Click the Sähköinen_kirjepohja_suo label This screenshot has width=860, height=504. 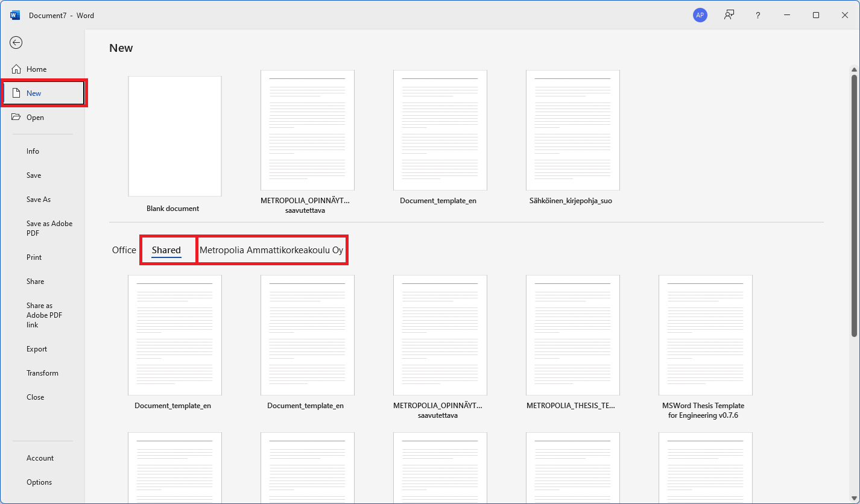pos(571,201)
